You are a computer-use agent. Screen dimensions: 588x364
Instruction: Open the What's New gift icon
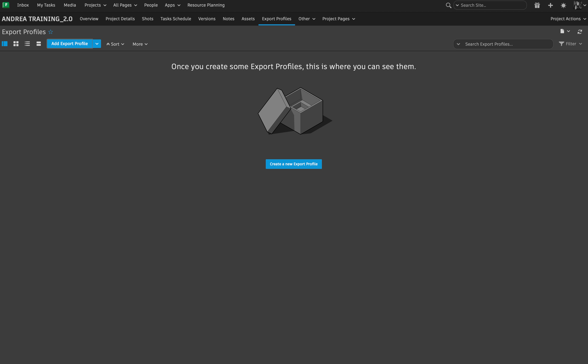tap(537, 5)
